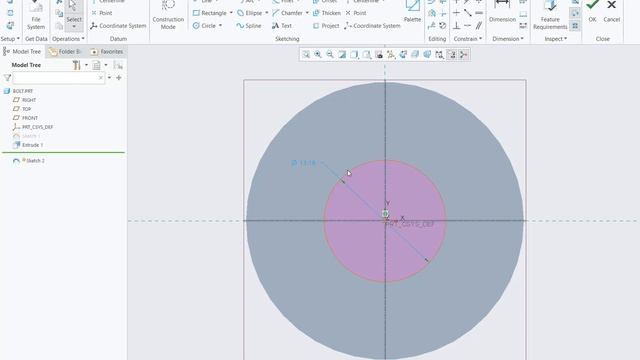
Task: Add a sketching Point
Action: (x=356, y=13)
